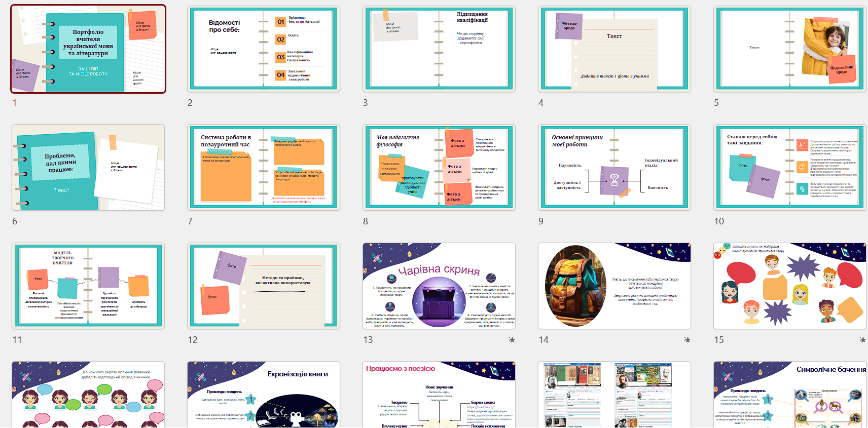Select the slide thumbnail showing two webpage screenshots

[614, 395]
